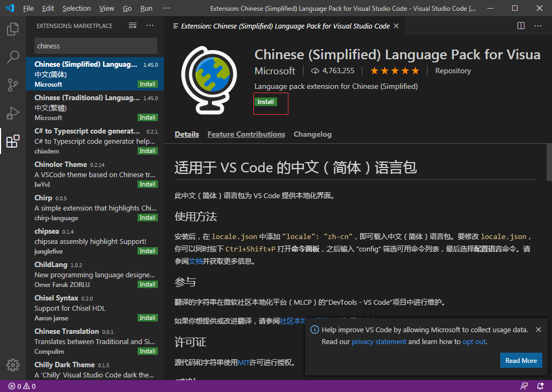Clear extensions search results icon
This screenshot has width=552, height=392.
133,26
